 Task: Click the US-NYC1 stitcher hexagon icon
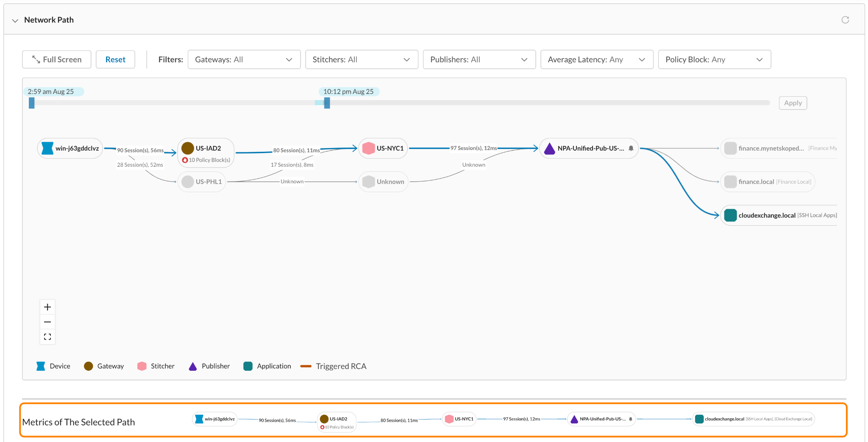pos(369,148)
